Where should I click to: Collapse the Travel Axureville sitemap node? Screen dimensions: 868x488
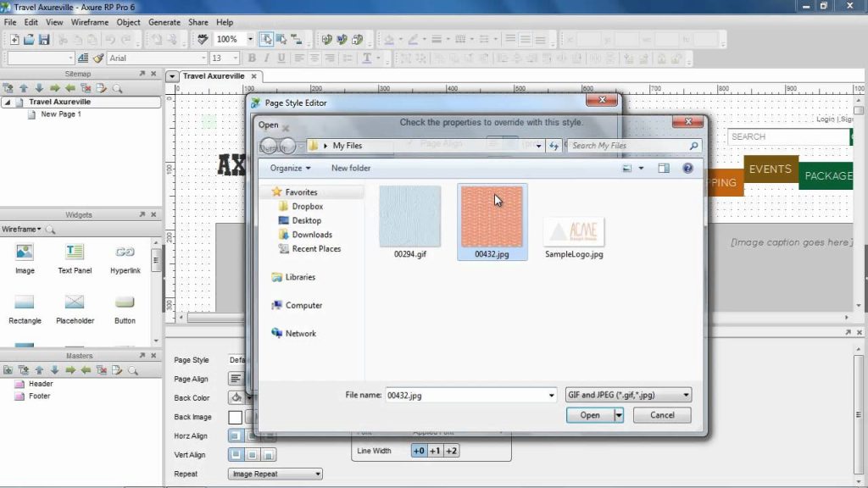click(x=7, y=103)
